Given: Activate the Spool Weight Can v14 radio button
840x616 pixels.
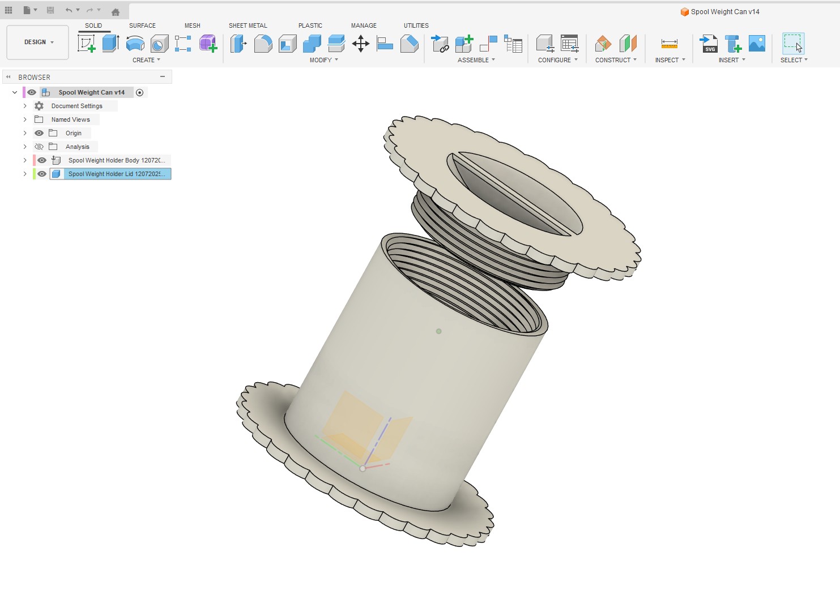Looking at the screenshot, I should [x=140, y=92].
